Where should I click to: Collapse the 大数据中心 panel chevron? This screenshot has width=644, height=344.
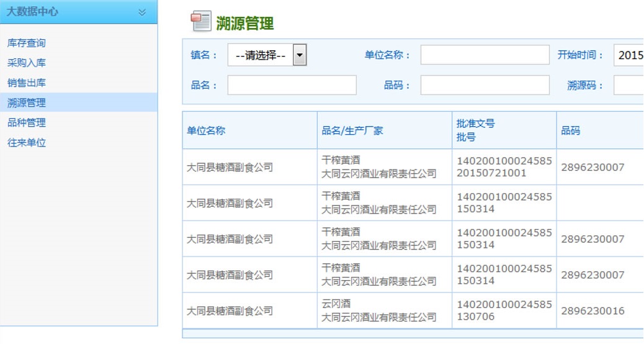click(x=142, y=12)
